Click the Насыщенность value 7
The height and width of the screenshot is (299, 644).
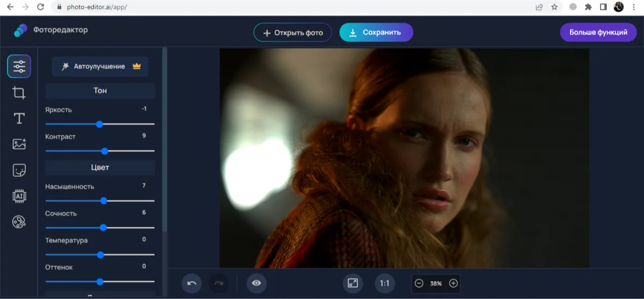(x=144, y=186)
